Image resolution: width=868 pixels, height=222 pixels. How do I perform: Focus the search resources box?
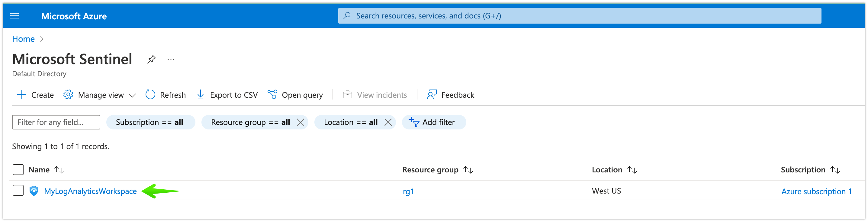(580, 16)
